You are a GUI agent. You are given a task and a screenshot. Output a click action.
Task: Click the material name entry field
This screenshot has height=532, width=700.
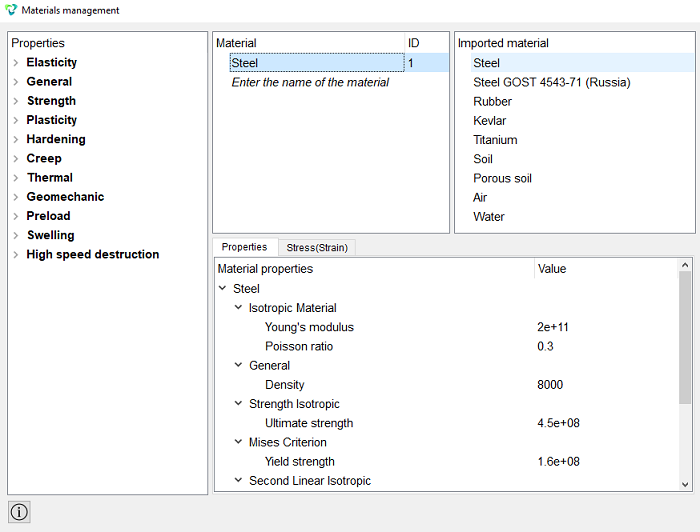pyautogui.click(x=310, y=82)
